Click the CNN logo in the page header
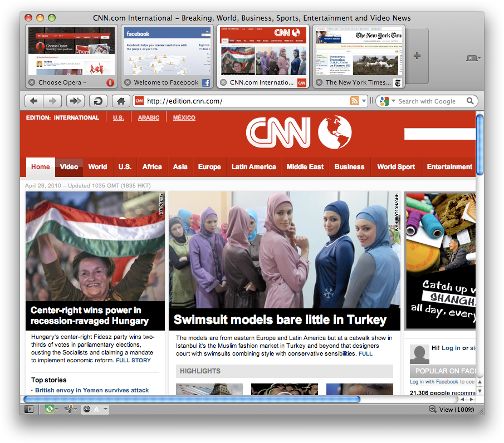 coord(299,132)
